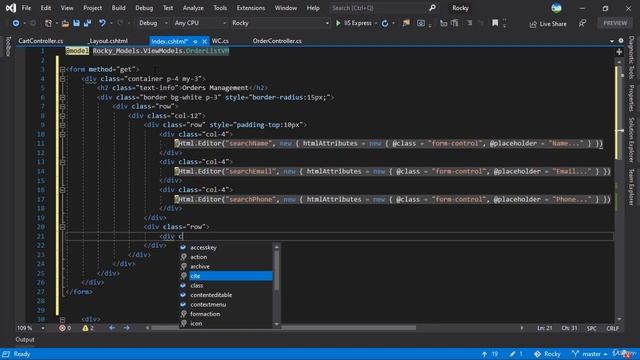
Task: Switch to OrderController.cs tab
Action: [x=277, y=41]
